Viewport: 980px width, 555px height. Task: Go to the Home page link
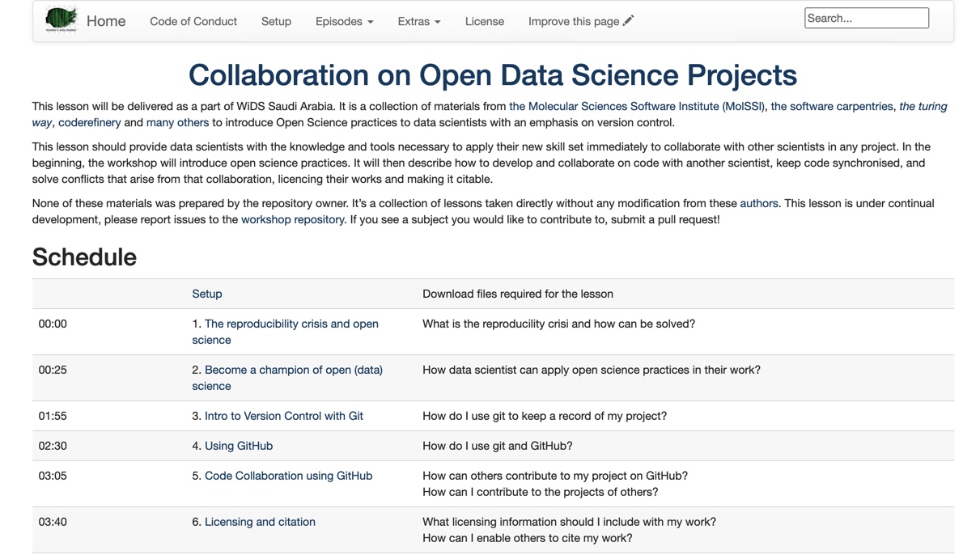click(106, 21)
